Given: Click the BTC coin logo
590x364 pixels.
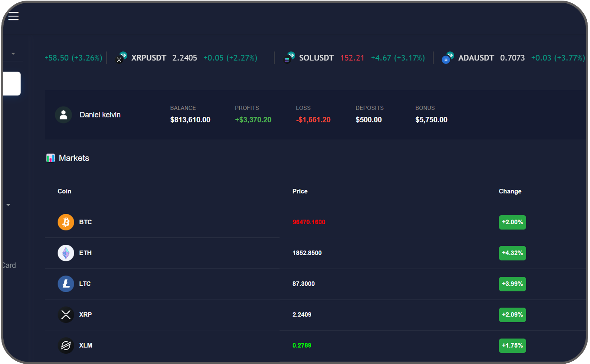Looking at the screenshot, I should click(x=66, y=222).
